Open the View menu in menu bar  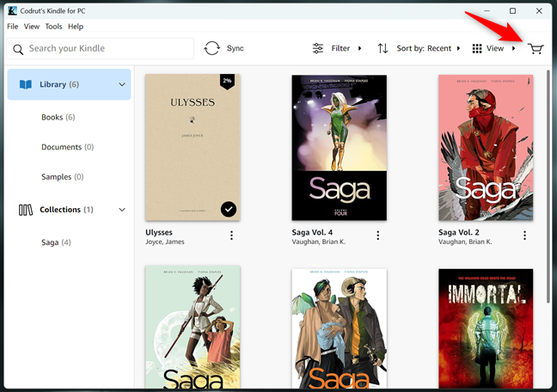(x=32, y=27)
